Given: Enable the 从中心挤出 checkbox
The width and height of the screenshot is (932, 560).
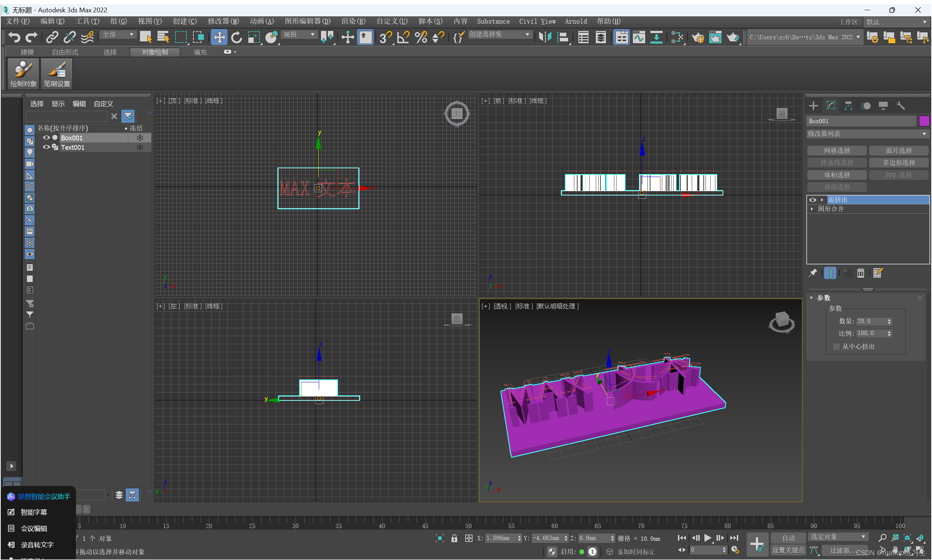Looking at the screenshot, I should click(x=836, y=346).
